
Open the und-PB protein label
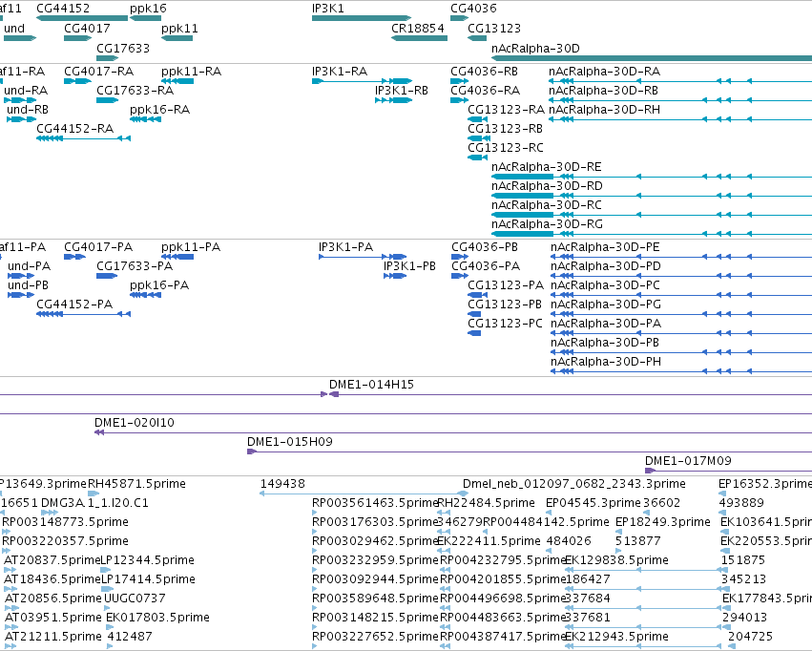click(28, 285)
